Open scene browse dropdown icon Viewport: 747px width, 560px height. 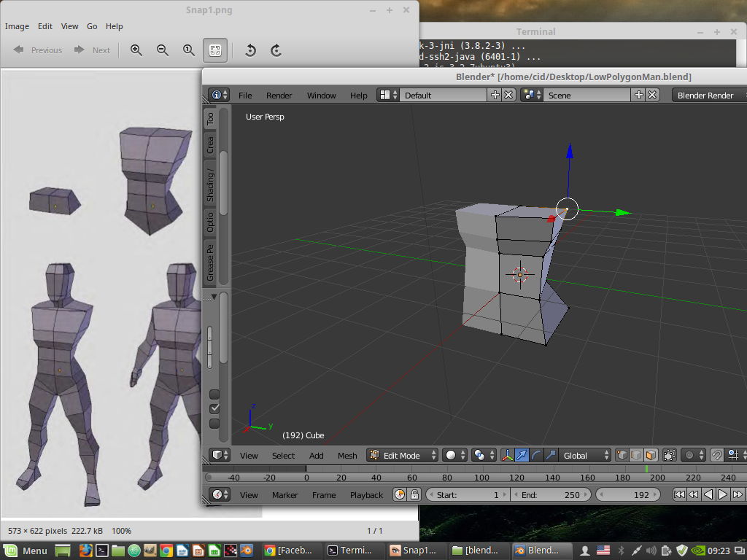(x=531, y=95)
